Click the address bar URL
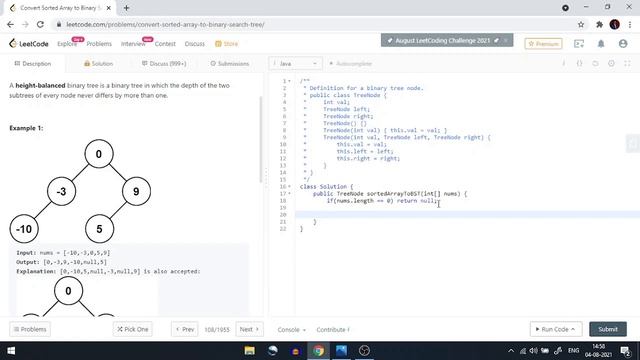 coord(165,24)
